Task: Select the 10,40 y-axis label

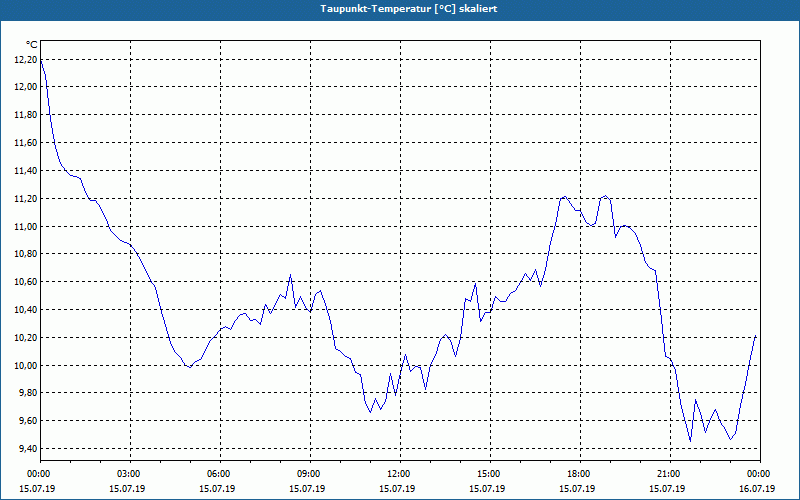Action: (26, 310)
